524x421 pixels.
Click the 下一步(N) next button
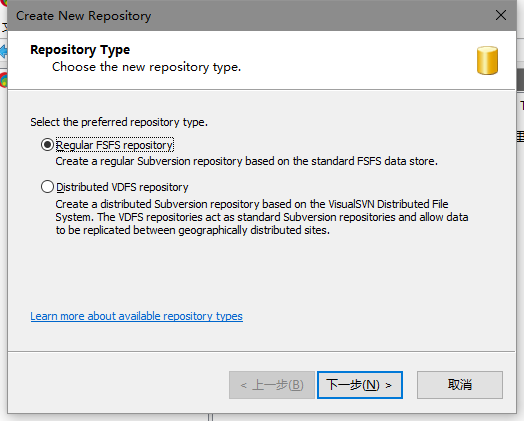[x=360, y=385]
